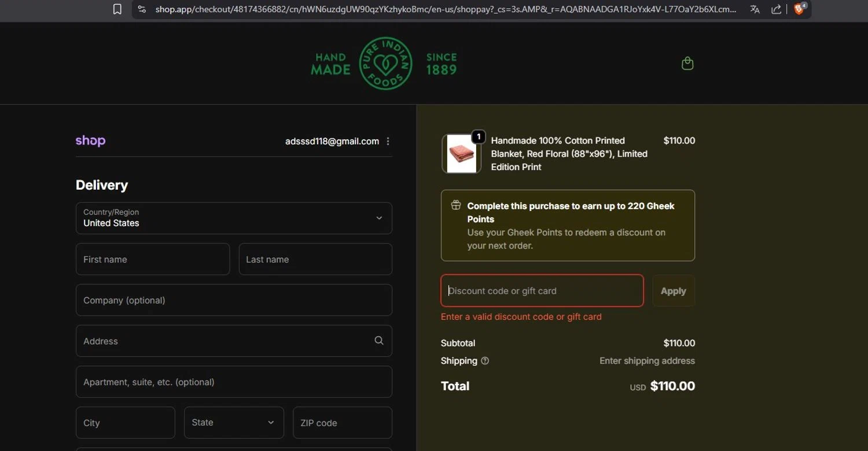The width and height of the screenshot is (868, 451).
Task: Click the ZIP code field
Action: (x=343, y=423)
